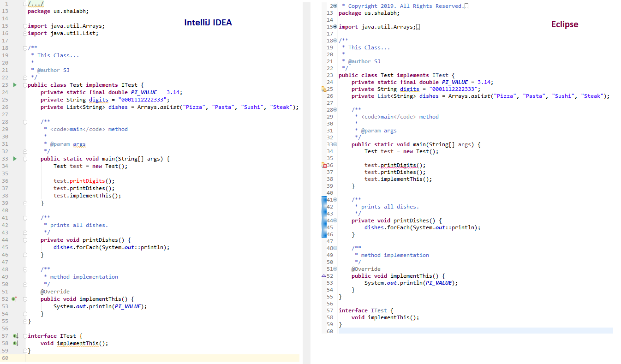621x364 pixels.
Task: Click 'package us.shalabh;' in IntelliJ
Action: (58, 11)
